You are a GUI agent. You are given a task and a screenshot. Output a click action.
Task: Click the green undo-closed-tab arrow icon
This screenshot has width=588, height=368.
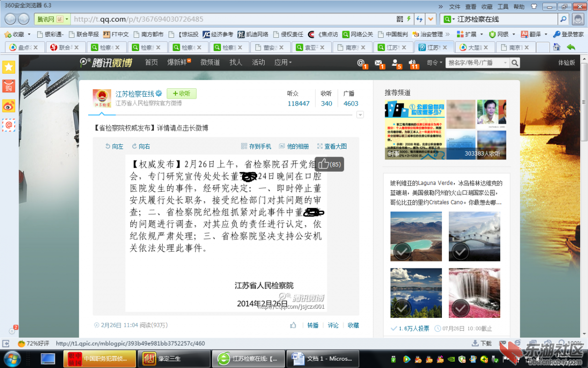[x=571, y=47]
